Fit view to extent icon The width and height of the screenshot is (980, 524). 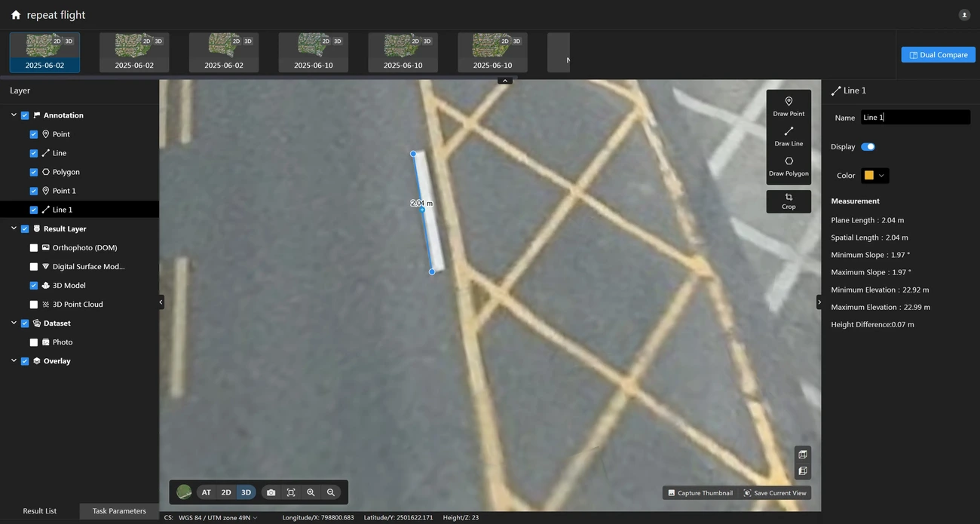[291, 492]
